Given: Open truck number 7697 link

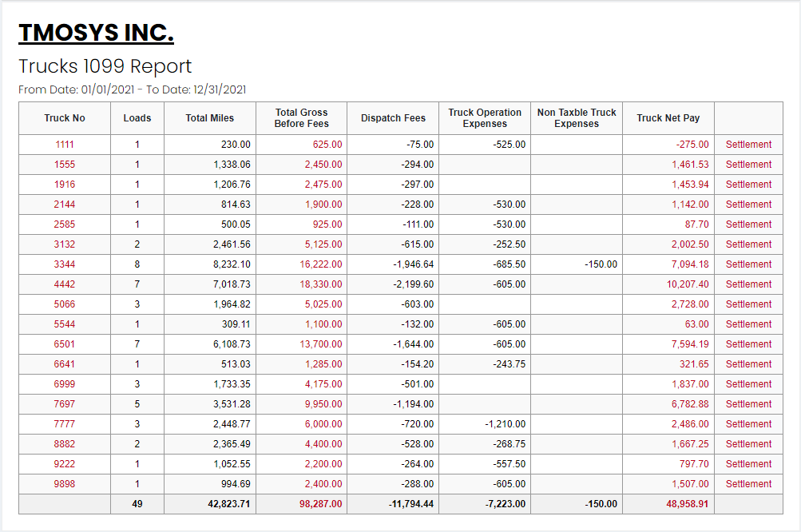Looking at the screenshot, I should [x=65, y=403].
